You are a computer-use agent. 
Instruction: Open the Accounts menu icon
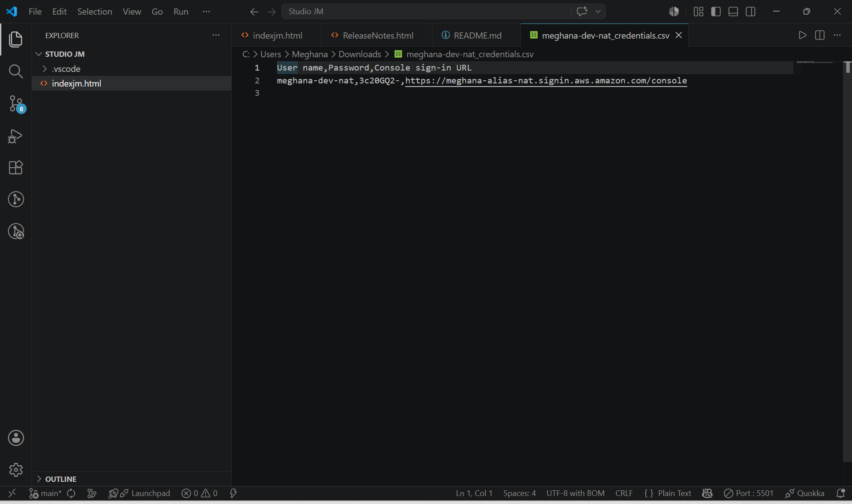point(16,438)
